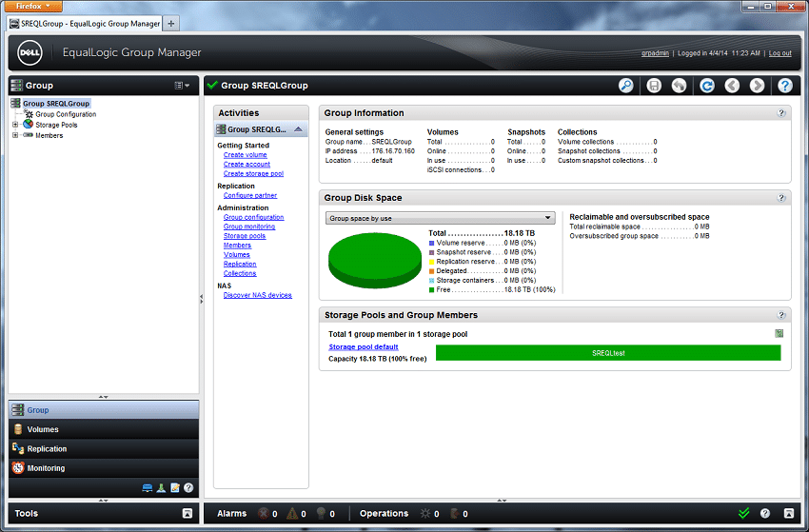Click the forward navigation arrow icon
The width and height of the screenshot is (809, 532).
click(757, 86)
